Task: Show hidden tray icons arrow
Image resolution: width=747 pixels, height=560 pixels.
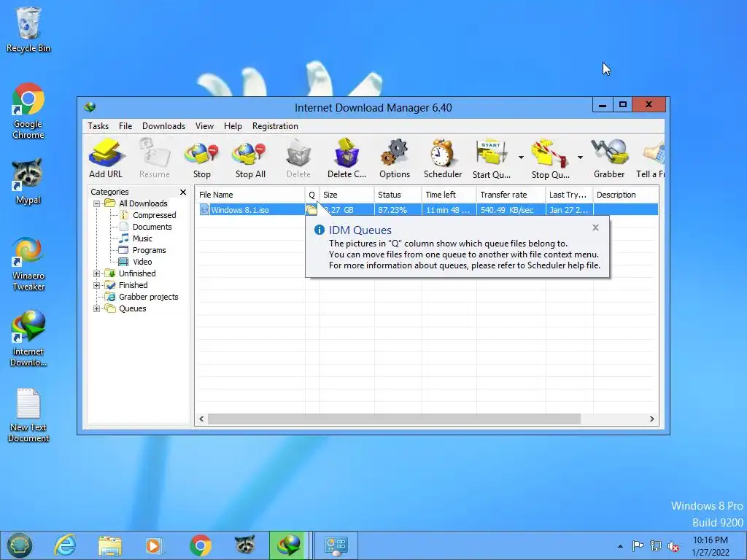Action: point(620,546)
